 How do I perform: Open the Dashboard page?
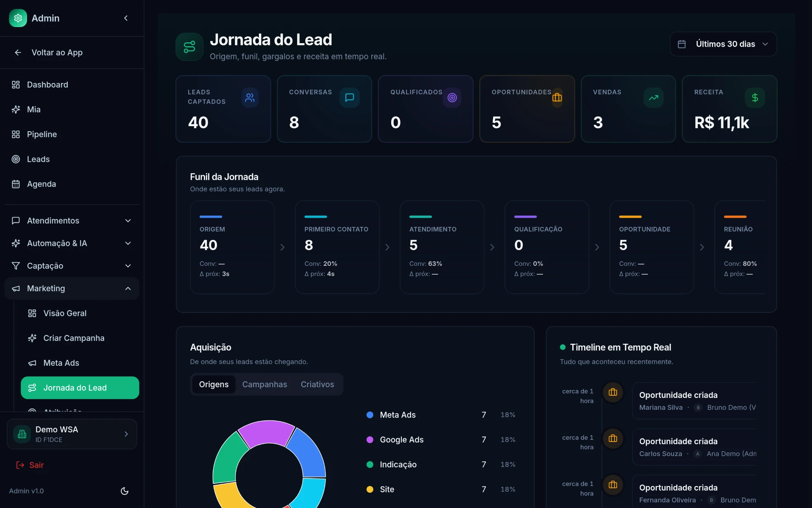(72, 85)
